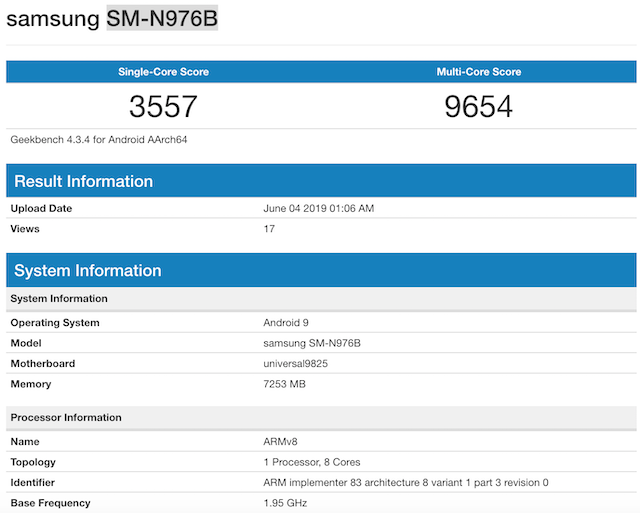Click the Result Information section header
The width and height of the screenshot is (640, 513).
pyautogui.click(x=83, y=181)
